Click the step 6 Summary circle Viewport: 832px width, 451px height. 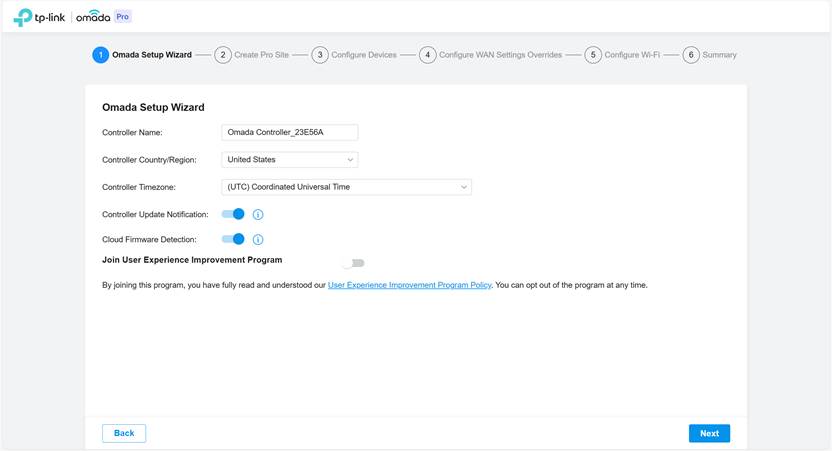click(x=691, y=55)
